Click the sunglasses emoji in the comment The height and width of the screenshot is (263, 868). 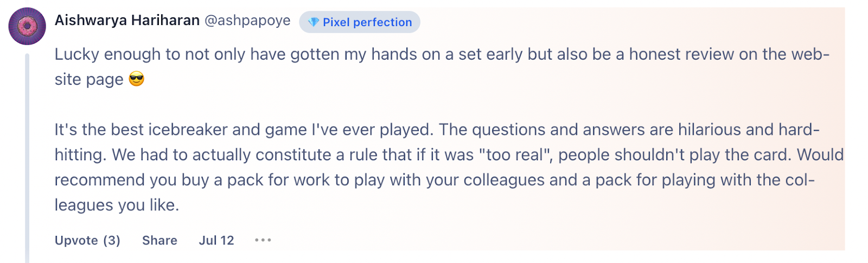tap(137, 80)
